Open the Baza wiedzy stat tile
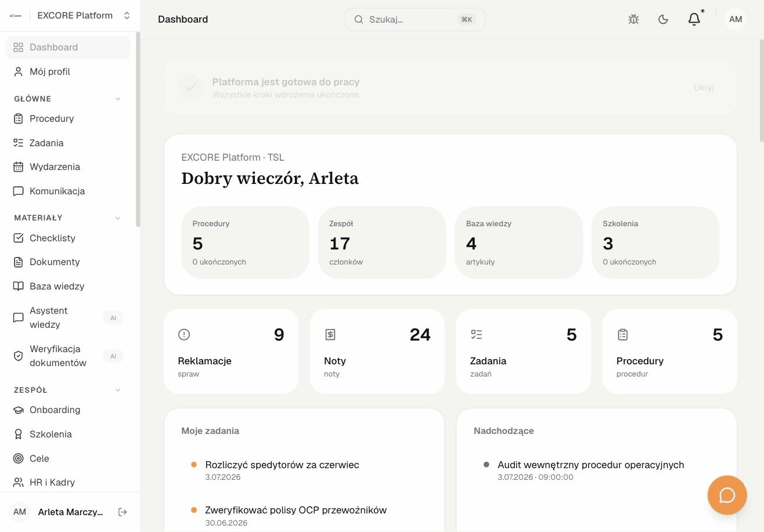 pos(518,243)
